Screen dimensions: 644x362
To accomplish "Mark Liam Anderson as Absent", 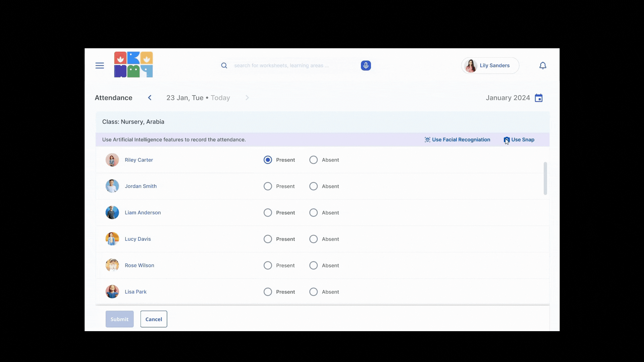I will (313, 213).
